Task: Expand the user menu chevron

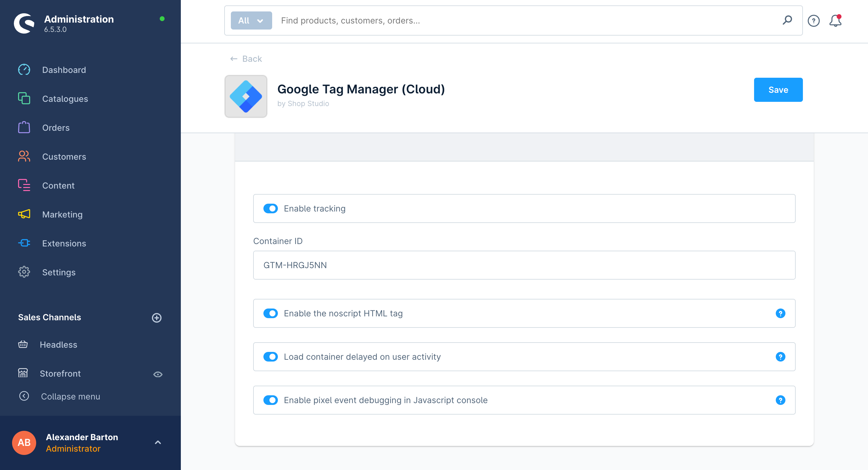Action: pos(158,442)
